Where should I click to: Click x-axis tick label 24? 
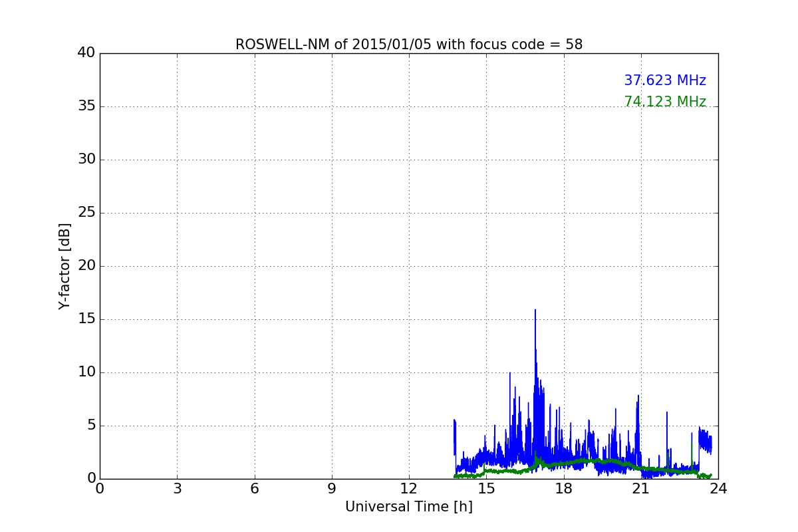(x=718, y=488)
